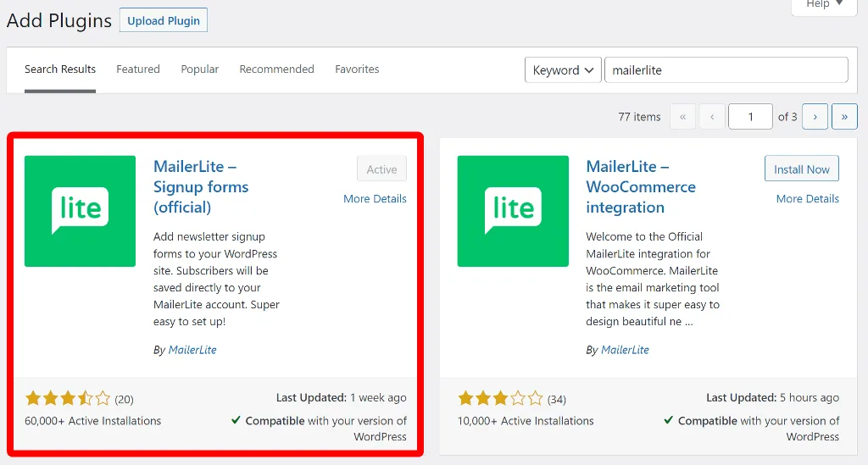This screenshot has height=465, width=868.
Task: Click the 77 items count text
Action: 639,117
